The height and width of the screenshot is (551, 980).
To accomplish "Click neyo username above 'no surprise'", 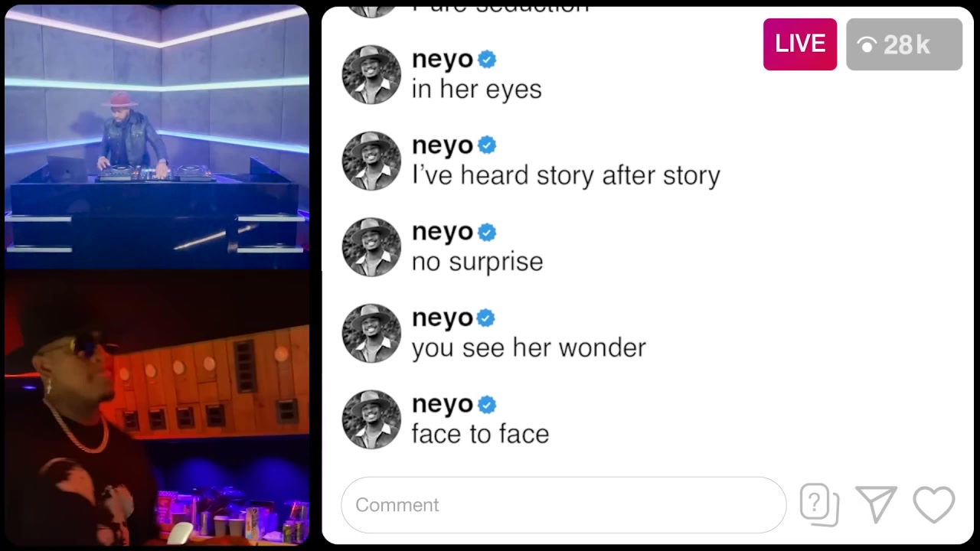I will (443, 232).
